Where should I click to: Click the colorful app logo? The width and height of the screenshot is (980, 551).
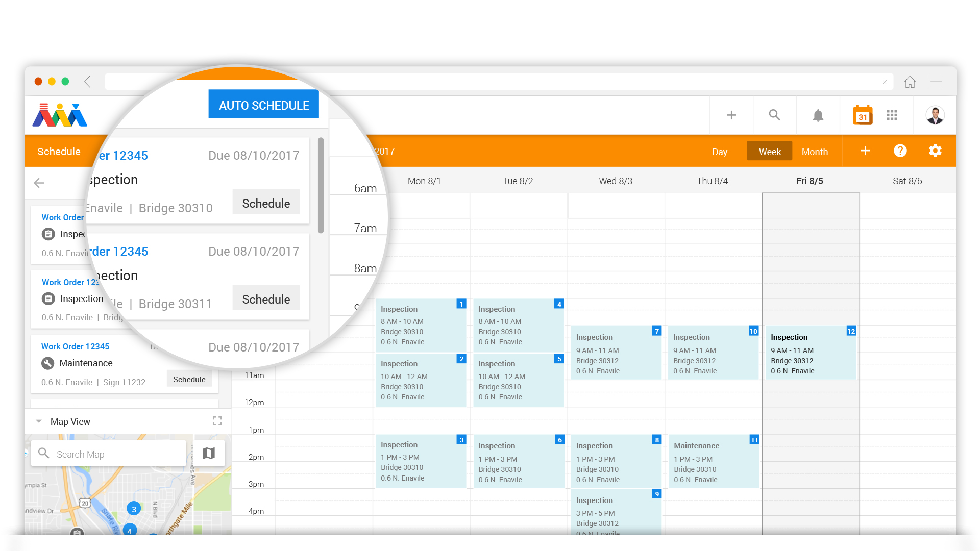coord(60,115)
